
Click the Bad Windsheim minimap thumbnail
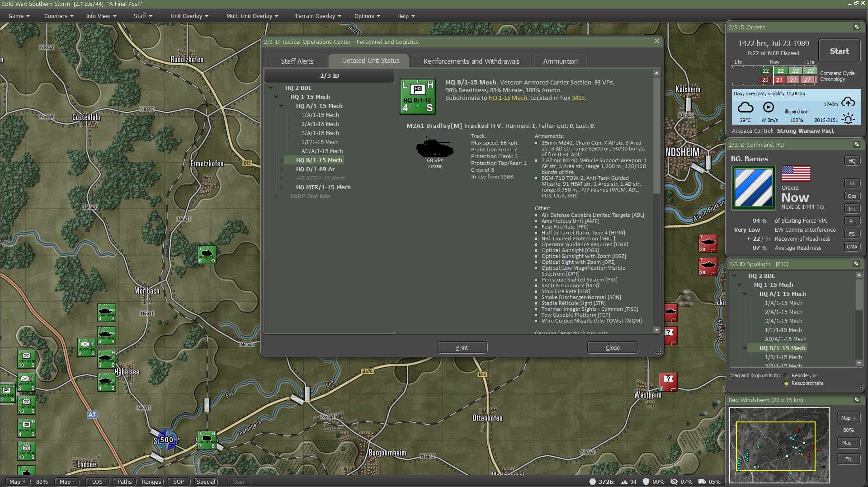click(x=779, y=445)
